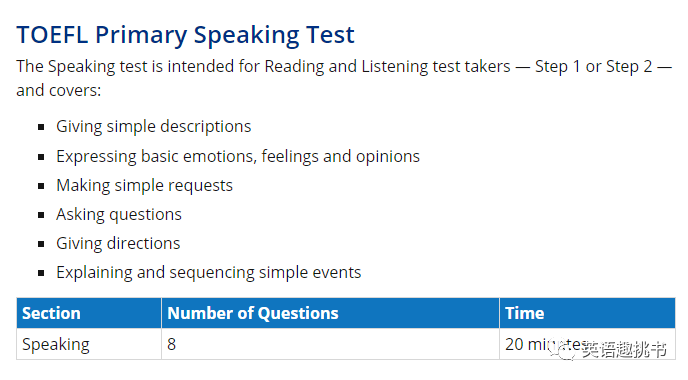
Task: Click the Giving directions bullet marker
Action: click(41, 244)
